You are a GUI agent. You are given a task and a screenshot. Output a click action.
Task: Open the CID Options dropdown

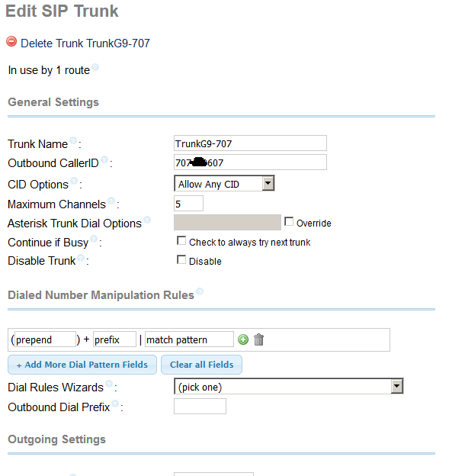click(225, 183)
